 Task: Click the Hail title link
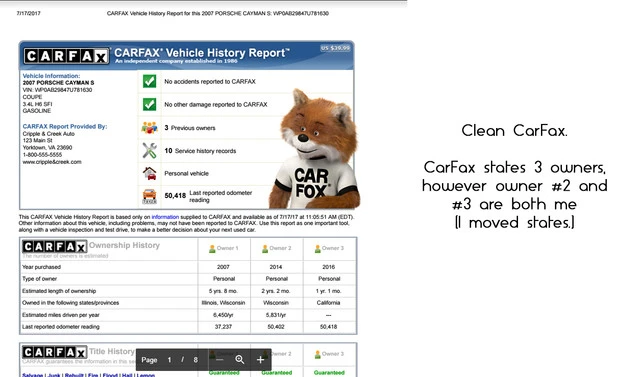[x=127, y=375]
